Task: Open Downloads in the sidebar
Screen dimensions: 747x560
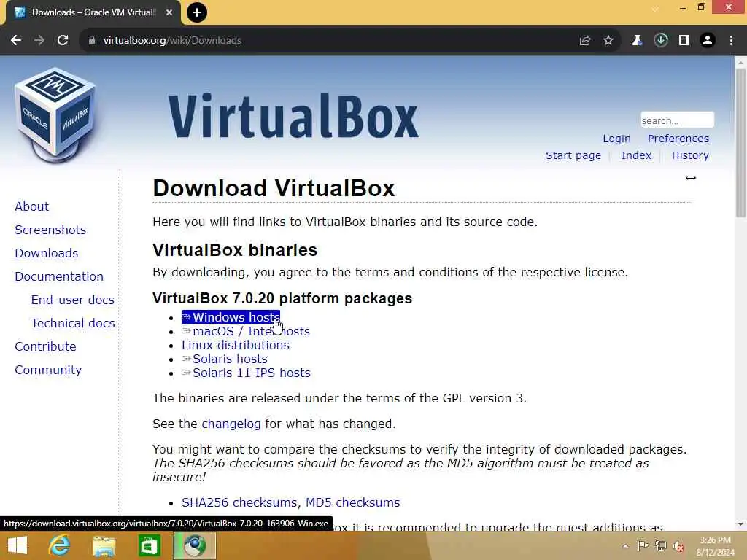Action: point(46,253)
